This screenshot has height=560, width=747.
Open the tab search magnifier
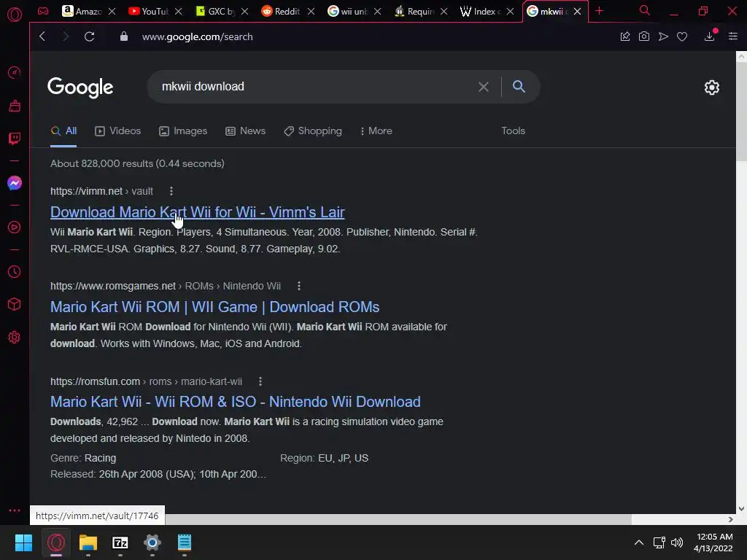(644, 10)
